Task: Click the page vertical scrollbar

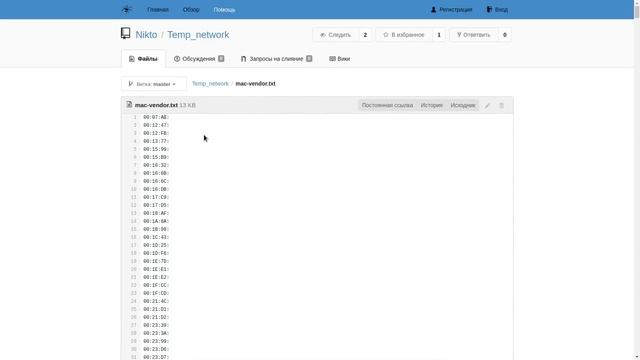Action: tap(637, 180)
